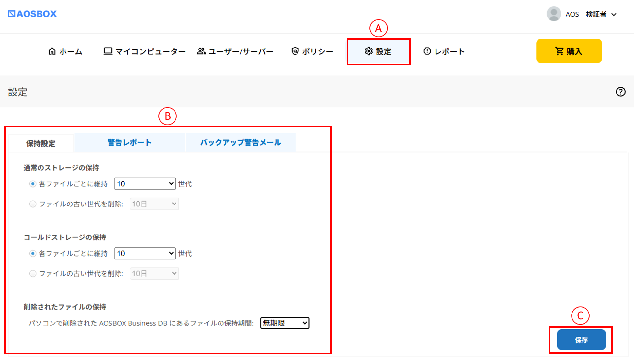Open the user avatar icon
The width and height of the screenshot is (634, 364).
coord(554,14)
